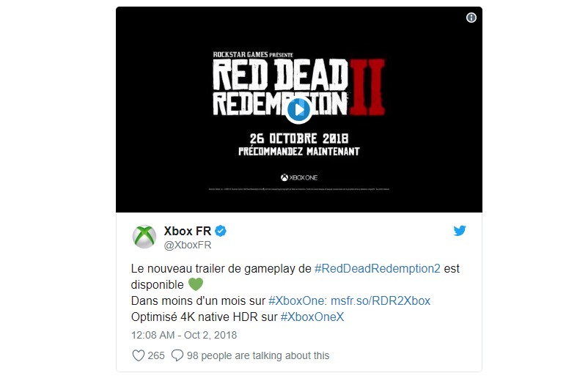Open the @XboxFR handle link
Image resolution: width=588 pixels, height=384 pixels.
[188, 245]
